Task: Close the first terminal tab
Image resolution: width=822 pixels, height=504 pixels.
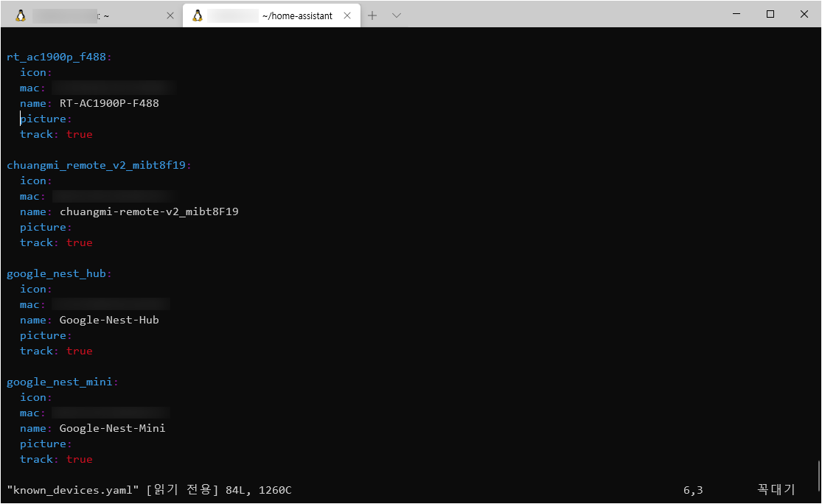Action: click(x=170, y=15)
